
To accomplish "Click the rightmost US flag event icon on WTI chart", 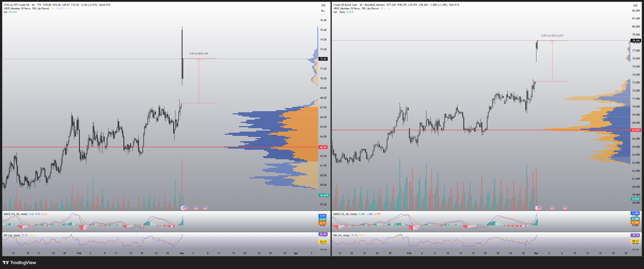I will pyautogui.click(x=205, y=208).
